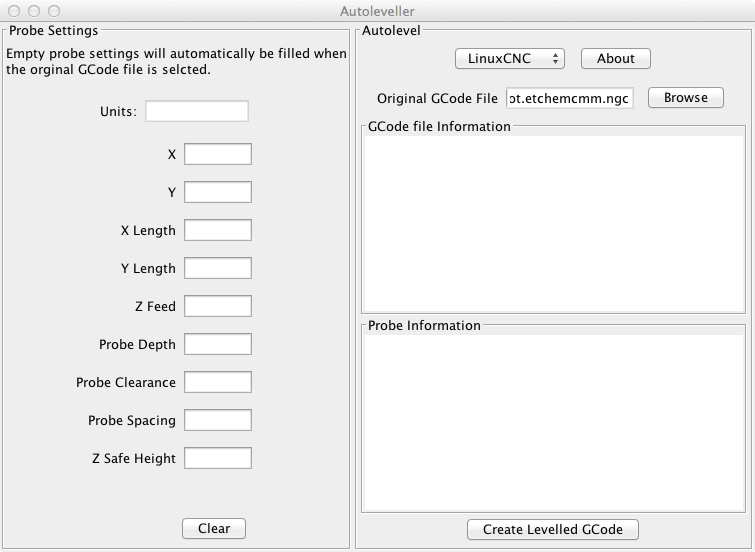Click inside the Probe Information area

click(x=552, y=420)
